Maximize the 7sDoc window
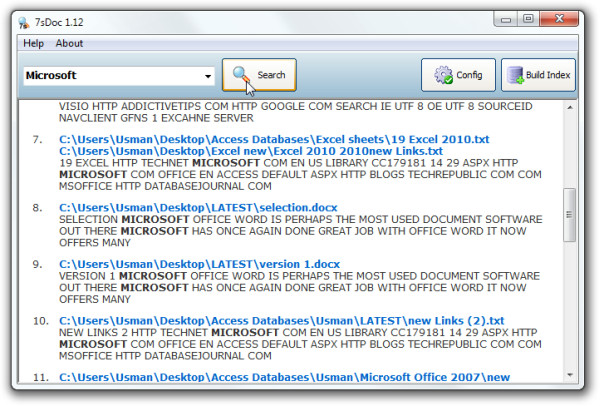Image resolution: width=600 pixels, height=406 pixels. click(x=528, y=19)
